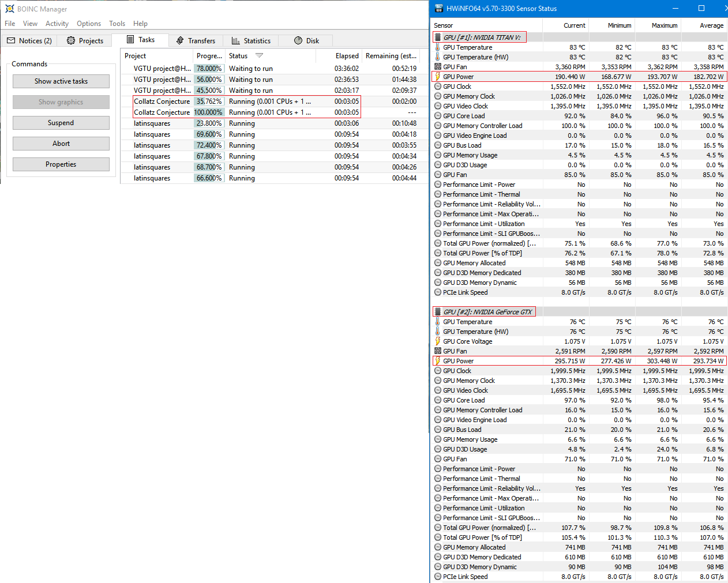Click the GeForce GTX GPU Temperature thermometer icon

click(438, 322)
